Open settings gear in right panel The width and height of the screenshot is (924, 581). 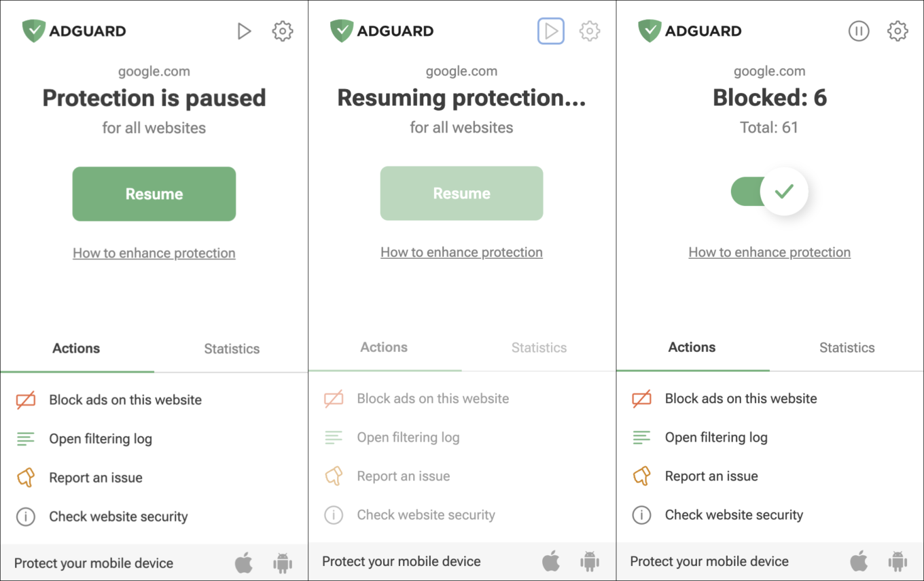pos(898,31)
